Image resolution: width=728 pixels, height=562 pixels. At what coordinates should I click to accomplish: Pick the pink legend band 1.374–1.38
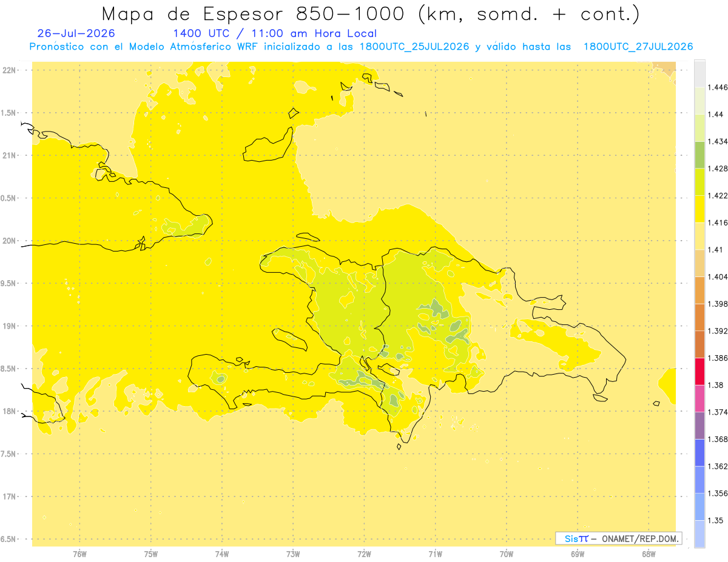[699, 399]
